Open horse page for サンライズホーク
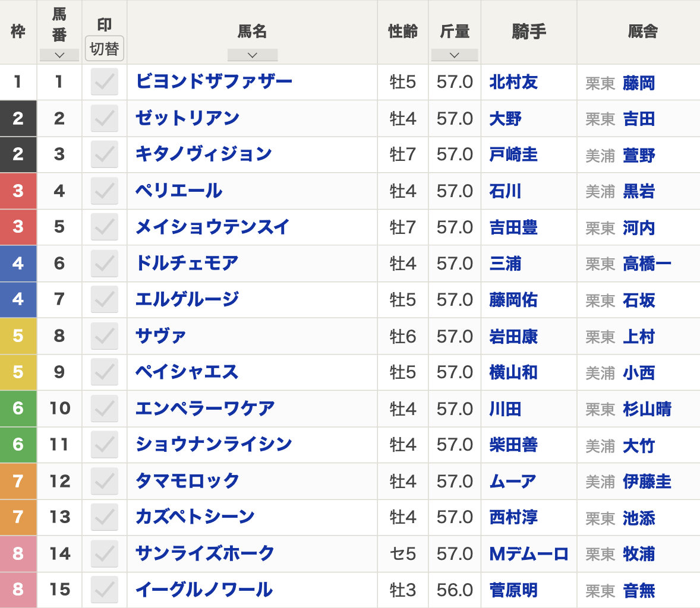 click(x=205, y=553)
